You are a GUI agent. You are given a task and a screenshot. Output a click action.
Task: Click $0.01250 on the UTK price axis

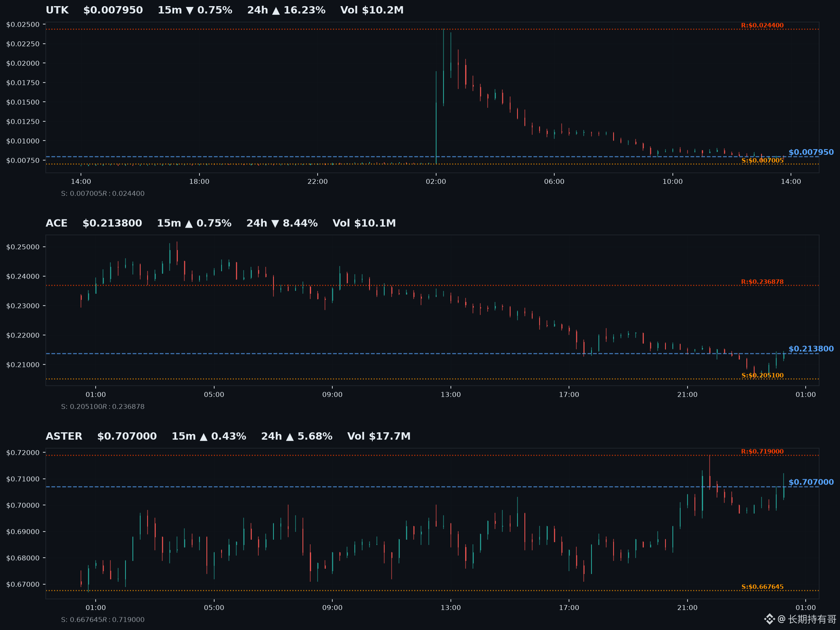(x=23, y=122)
